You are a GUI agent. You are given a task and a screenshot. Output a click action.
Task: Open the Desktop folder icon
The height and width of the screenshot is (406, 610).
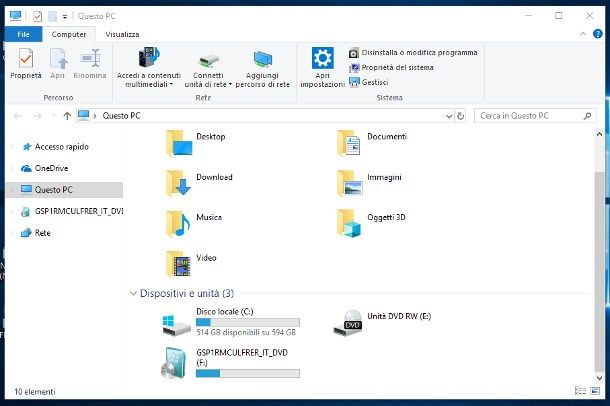click(x=179, y=143)
